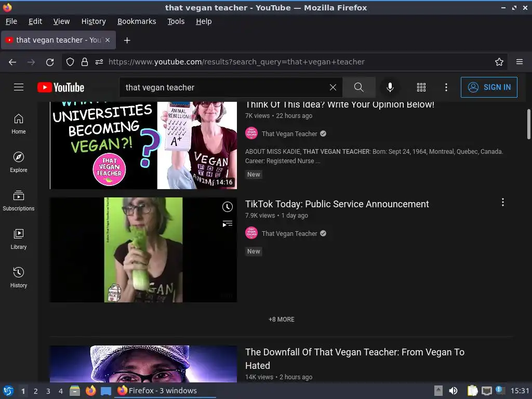Image resolution: width=532 pixels, height=399 pixels.
Task: Select the 'that vegan teacher' browser tab
Action: point(59,40)
